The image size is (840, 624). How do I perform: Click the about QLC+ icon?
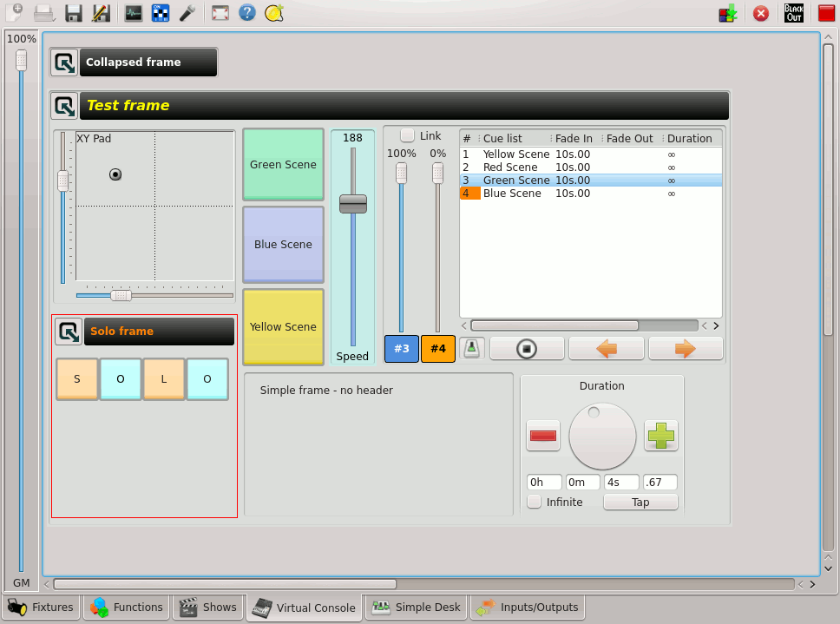point(273,13)
